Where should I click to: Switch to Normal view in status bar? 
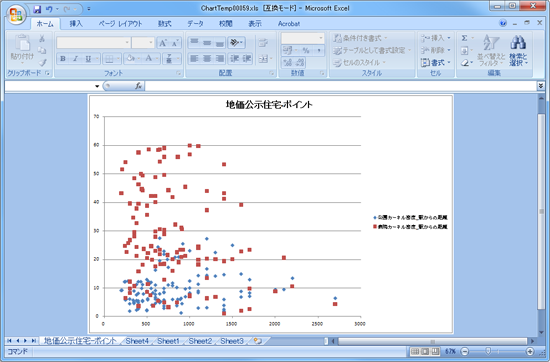coord(415,351)
